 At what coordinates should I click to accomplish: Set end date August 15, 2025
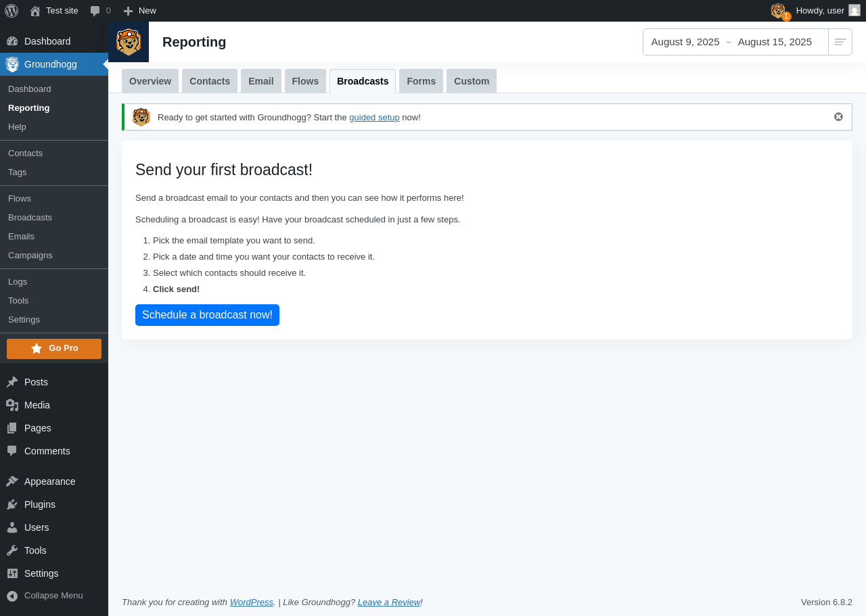click(775, 42)
